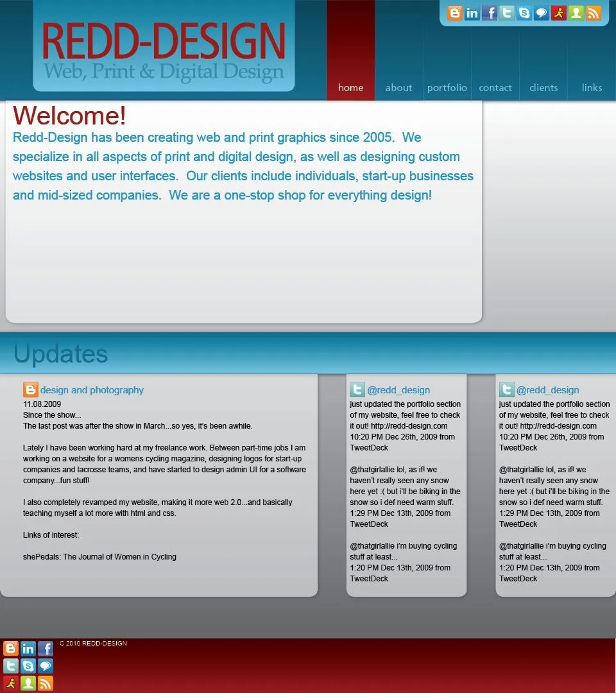Open the design and photography blog link
Viewport: 616px width, 693px height.
pos(92,390)
